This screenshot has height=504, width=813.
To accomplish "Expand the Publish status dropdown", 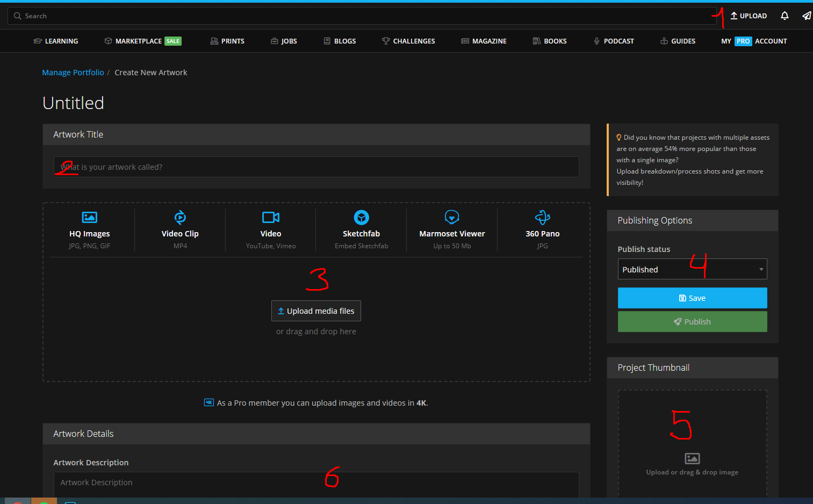I will [x=692, y=269].
